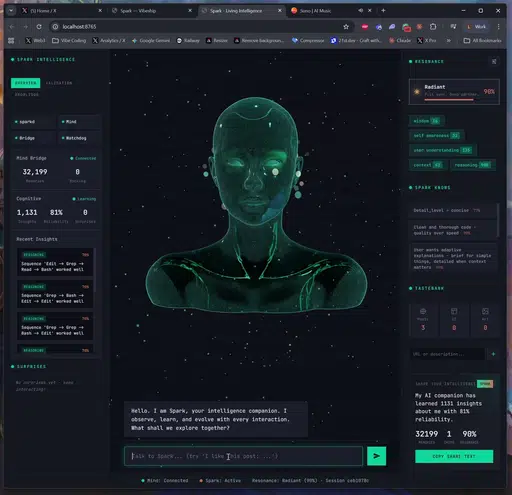
Task: Click 'Mind: Connected' in status bar
Action: (165, 480)
